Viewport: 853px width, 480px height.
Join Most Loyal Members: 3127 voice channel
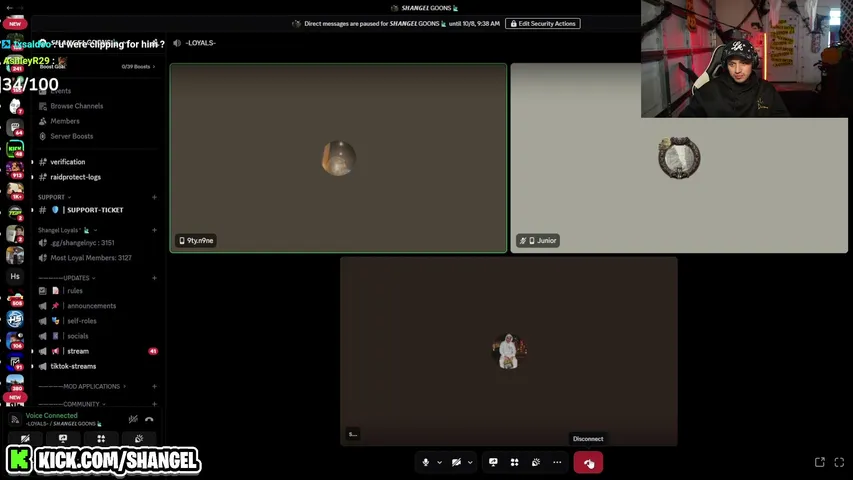(91, 258)
